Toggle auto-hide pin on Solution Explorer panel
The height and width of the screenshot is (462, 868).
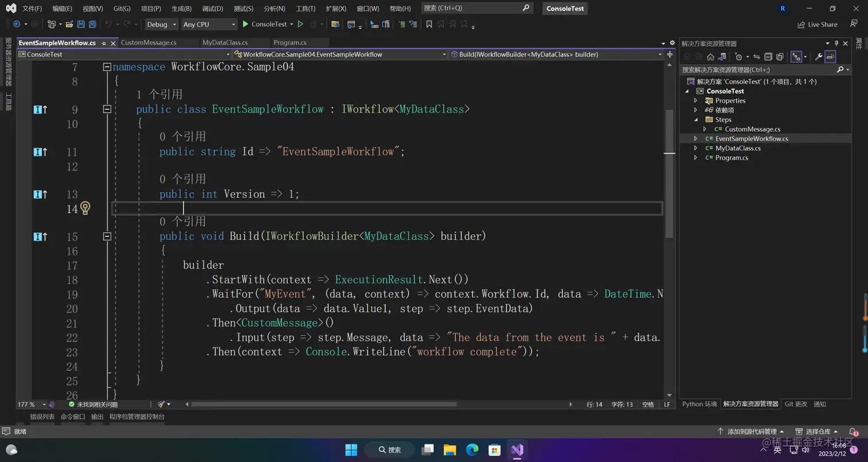pos(836,43)
